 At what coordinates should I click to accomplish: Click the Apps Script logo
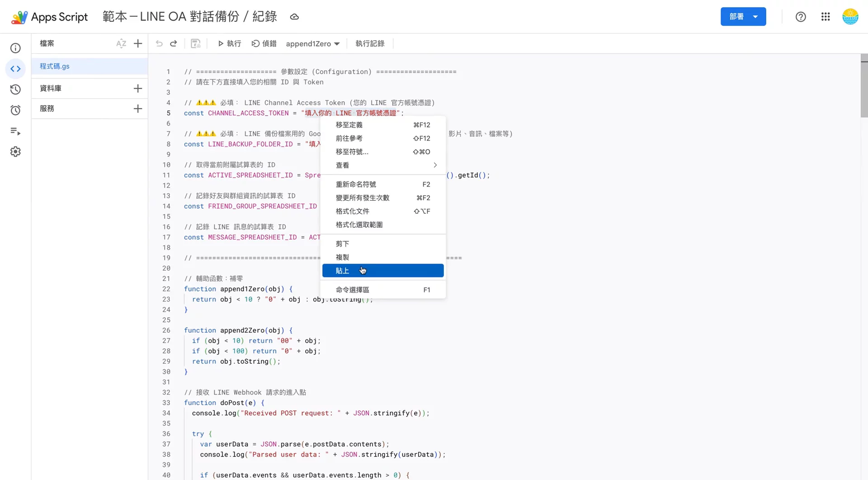click(x=49, y=17)
